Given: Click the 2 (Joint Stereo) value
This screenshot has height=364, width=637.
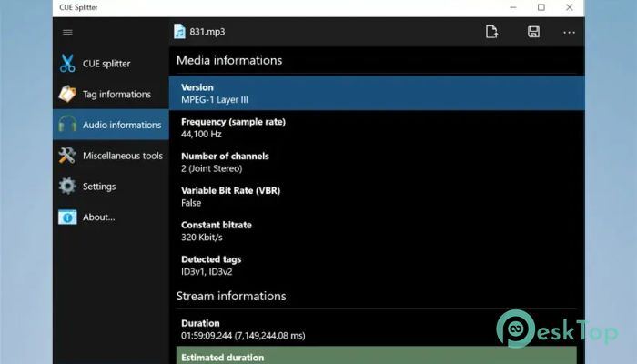Looking at the screenshot, I should (x=212, y=168).
